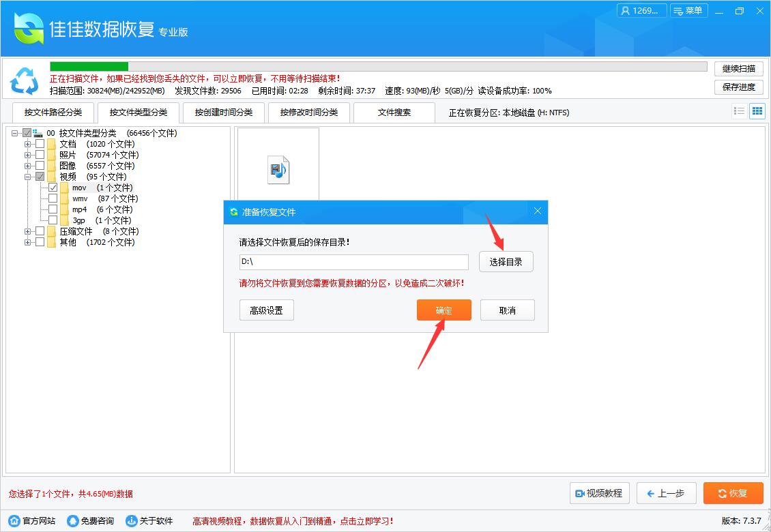Open the 文件搜索 tab
The image size is (771, 532).
click(x=393, y=112)
